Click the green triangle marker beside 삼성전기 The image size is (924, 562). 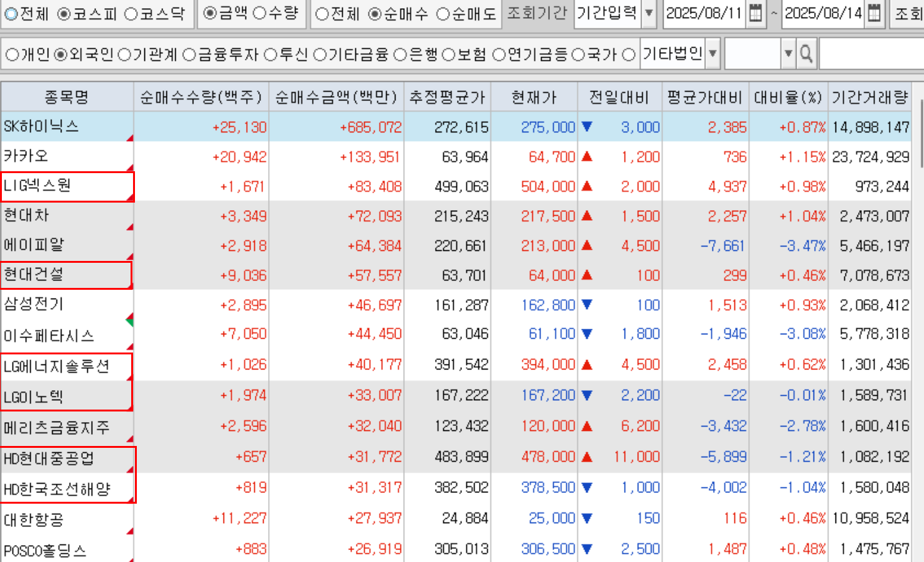[x=130, y=321]
